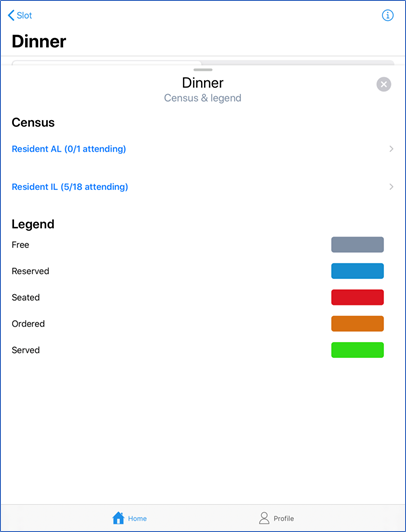The height and width of the screenshot is (532, 406).
Task: Open Resident AL (0/1 attending) link
Action: [x=69, y=149]
